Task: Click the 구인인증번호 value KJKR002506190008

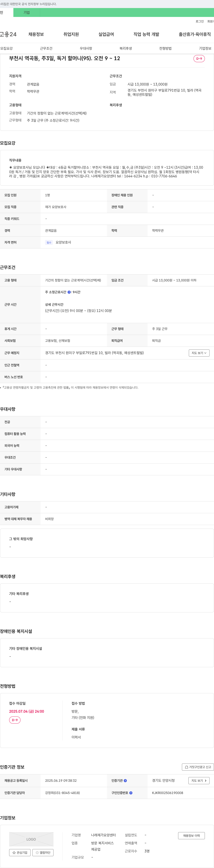Action: click(167, 793)
